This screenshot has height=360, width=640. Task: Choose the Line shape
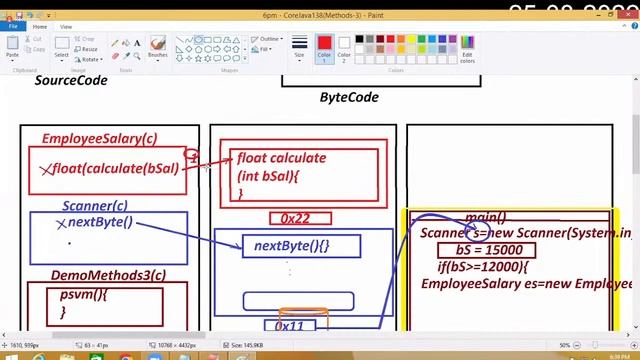pyautogui.click(x=180, y=40)
